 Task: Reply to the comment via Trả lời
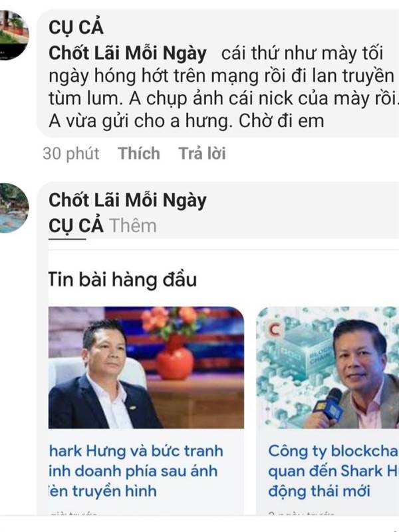(202, 153)
